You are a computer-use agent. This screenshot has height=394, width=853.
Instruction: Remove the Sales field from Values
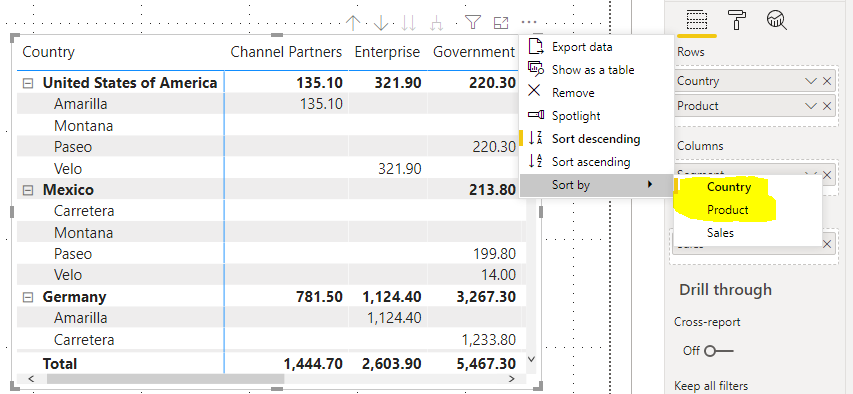827,244
